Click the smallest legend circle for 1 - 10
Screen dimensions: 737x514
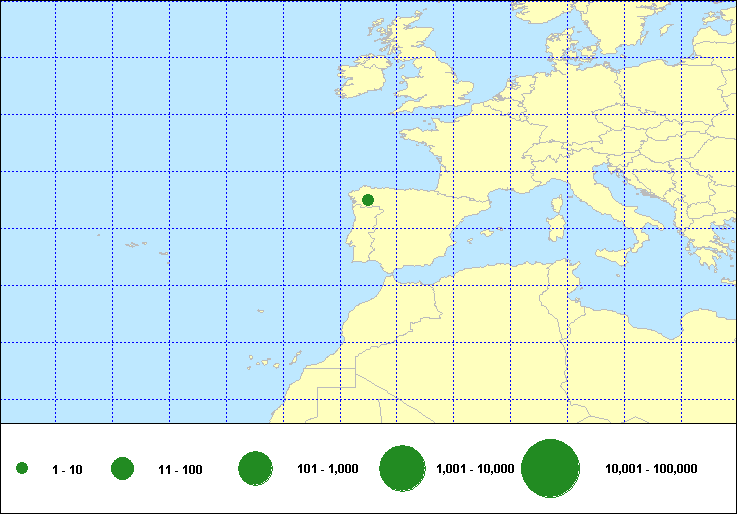22,468
